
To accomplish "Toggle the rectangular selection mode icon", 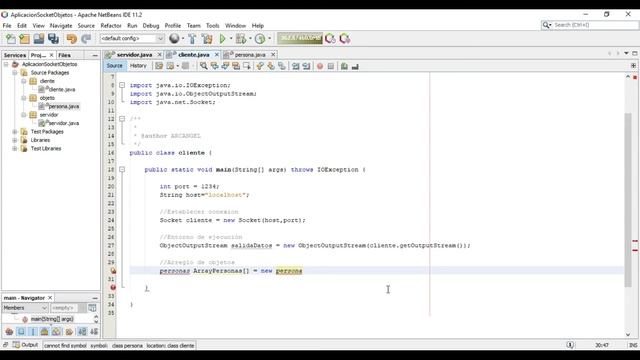I will pyautogui.click(x=247, y=66).
